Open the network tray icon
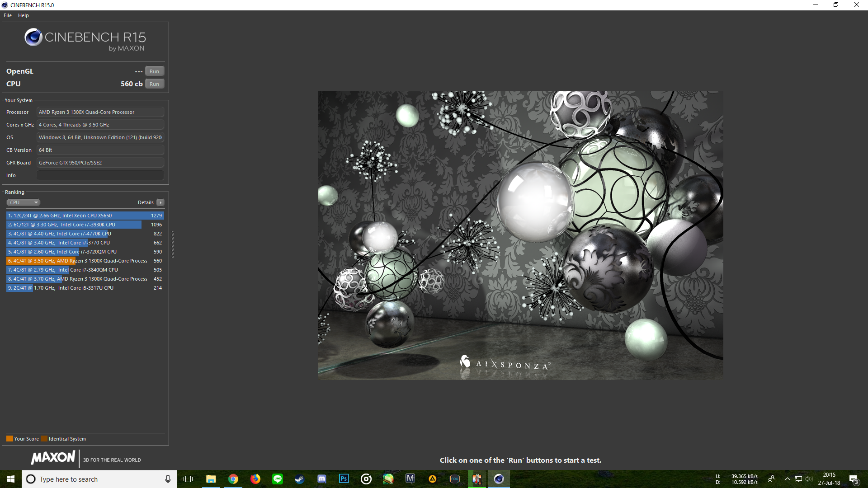The height and width of the screenshot is (488, 868). [798, 479]
